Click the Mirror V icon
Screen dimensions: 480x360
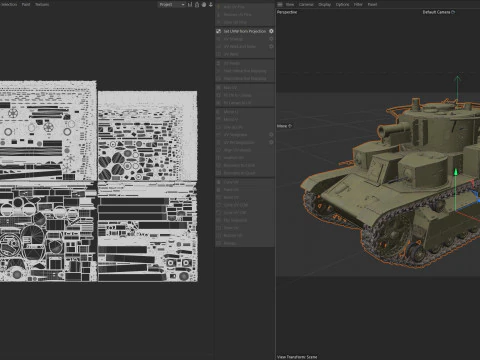[x=219, y=119]
